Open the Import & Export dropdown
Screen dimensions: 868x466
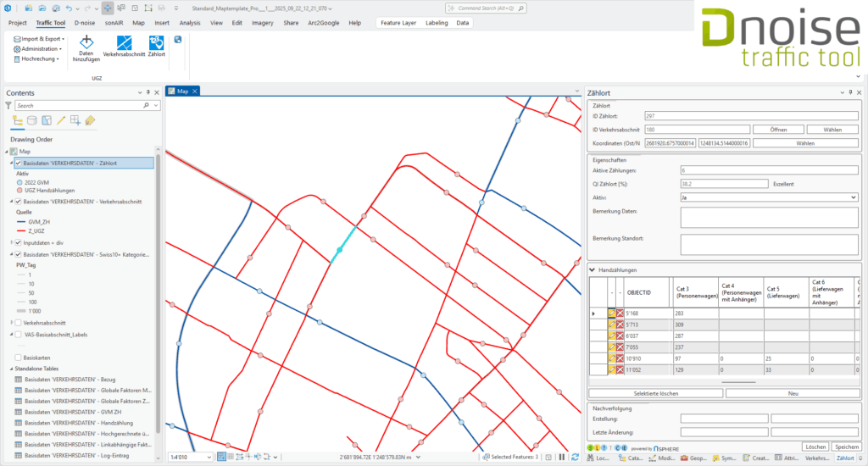tap(41, 38)
